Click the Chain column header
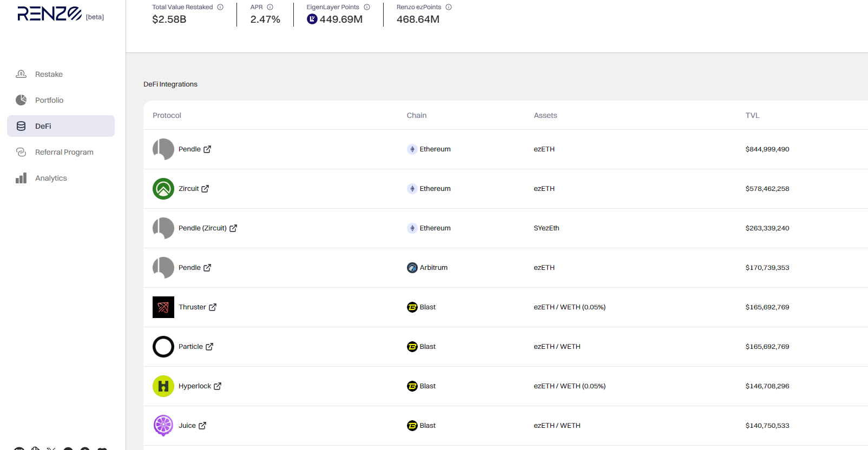Screen dimensions: 868x450 (417, 115)
